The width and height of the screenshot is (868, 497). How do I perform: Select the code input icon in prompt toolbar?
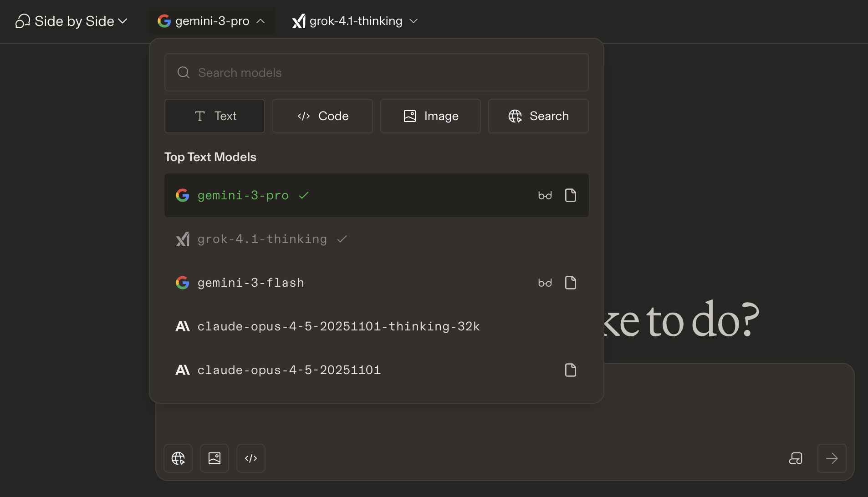[x=250, y=458]
